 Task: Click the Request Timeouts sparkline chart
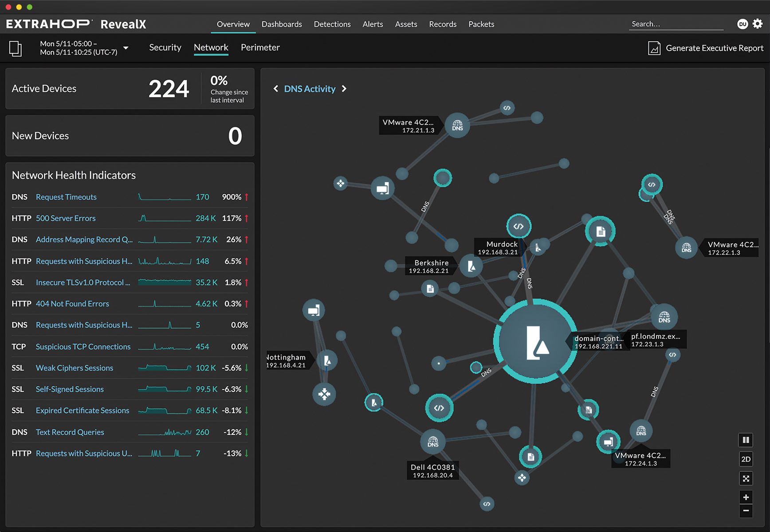(165, 197)
